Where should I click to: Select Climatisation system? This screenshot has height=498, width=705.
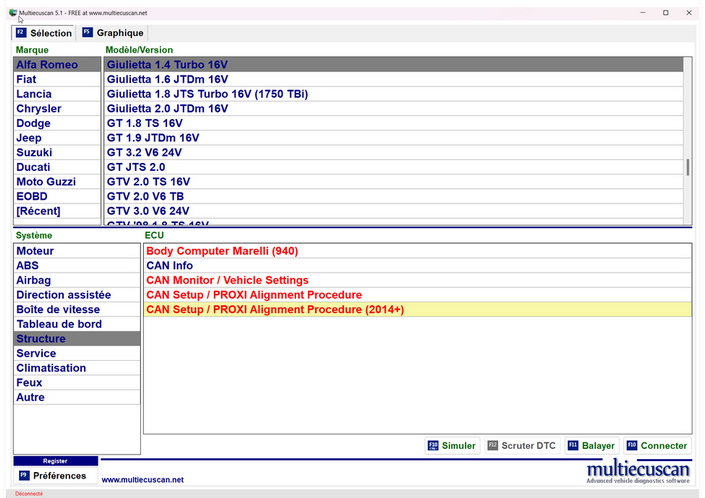pyautogui.click(x=77, y=368)
